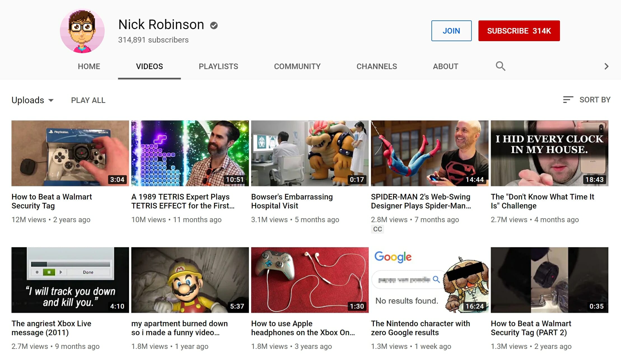Switch to the Playlists tab
Viewport: 621px width, 364px height.
[x=218, y=66]
